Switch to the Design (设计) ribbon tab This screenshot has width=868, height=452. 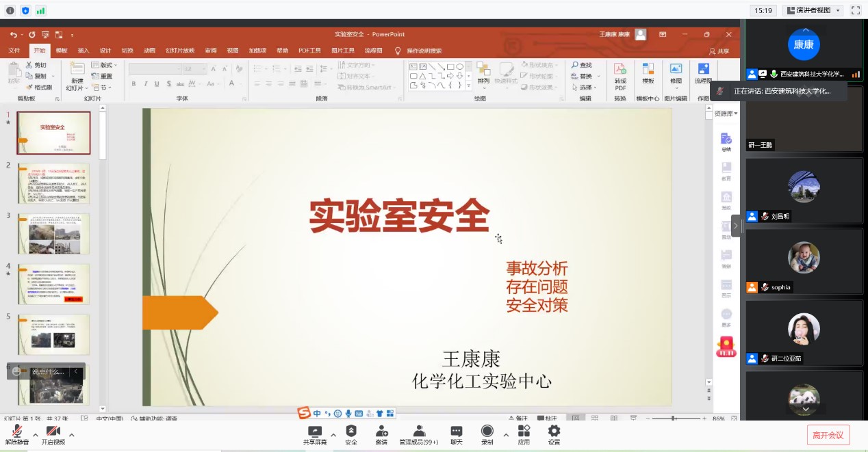[105, 51]
